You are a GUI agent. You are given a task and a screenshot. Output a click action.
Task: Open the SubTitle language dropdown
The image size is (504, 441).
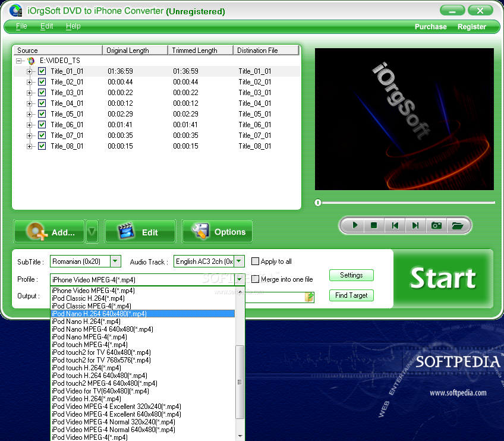115,262
